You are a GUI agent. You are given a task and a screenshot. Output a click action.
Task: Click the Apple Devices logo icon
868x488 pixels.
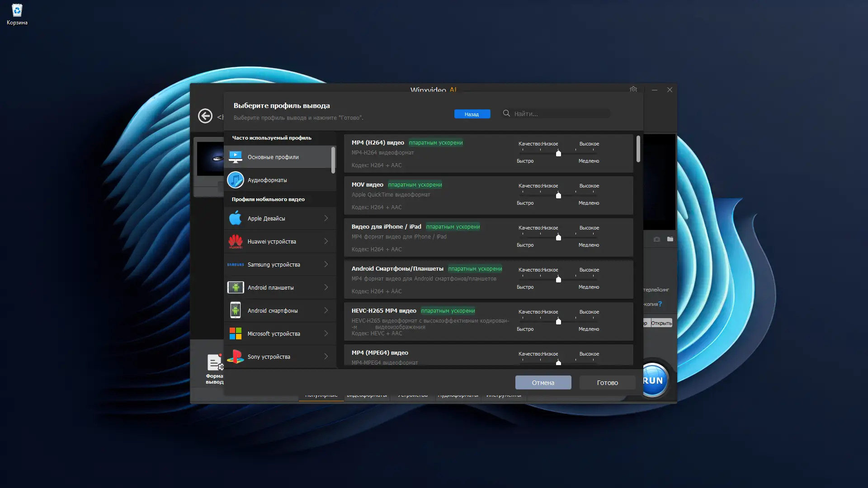coord(235,218)
